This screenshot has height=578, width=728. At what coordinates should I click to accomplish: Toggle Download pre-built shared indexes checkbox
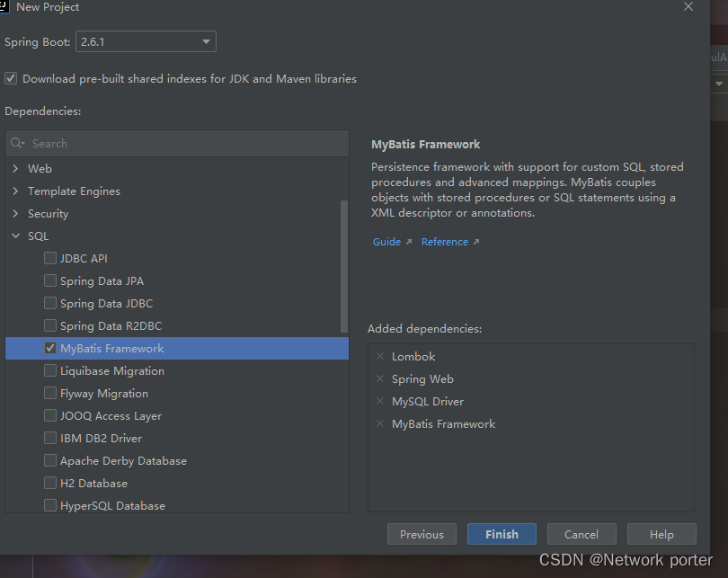point(11,78)
